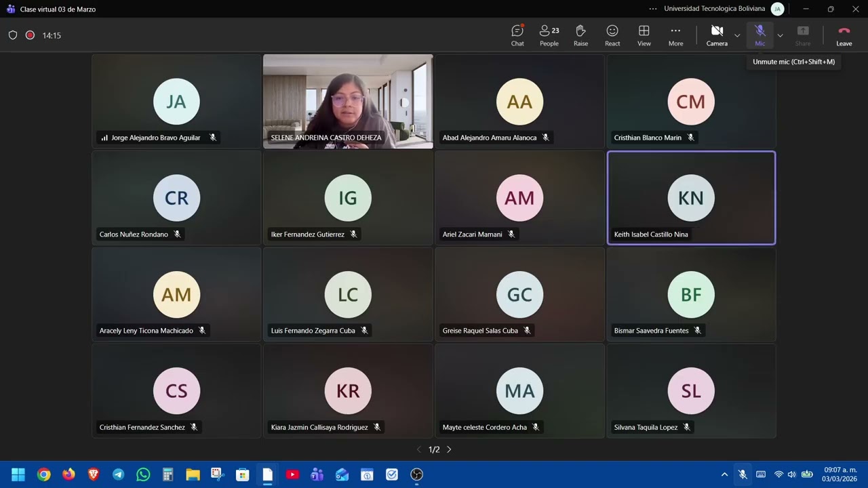Open File Explorer from the taskbar
The height and width of the screenshot is (488, 868).
[193, 474]
